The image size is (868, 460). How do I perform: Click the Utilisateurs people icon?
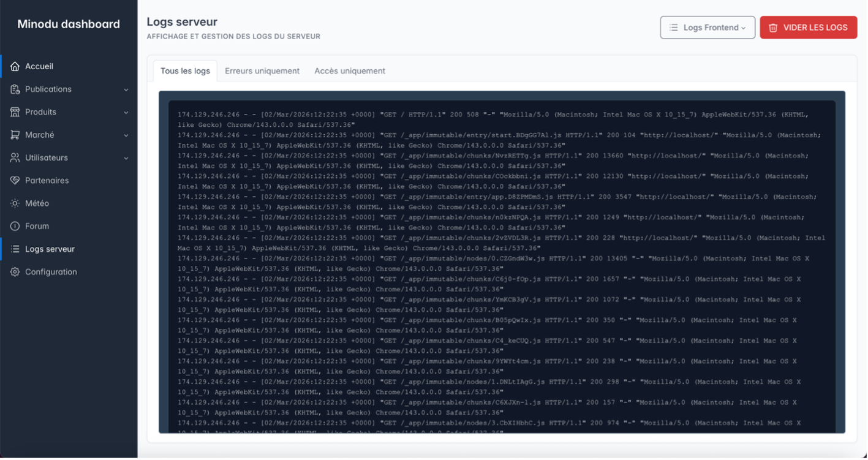15,158
